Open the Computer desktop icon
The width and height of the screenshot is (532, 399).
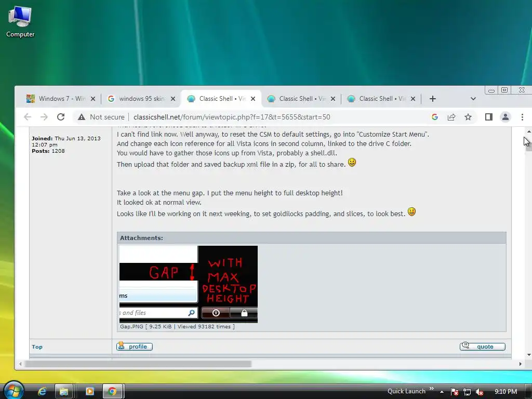pos(20,22)
